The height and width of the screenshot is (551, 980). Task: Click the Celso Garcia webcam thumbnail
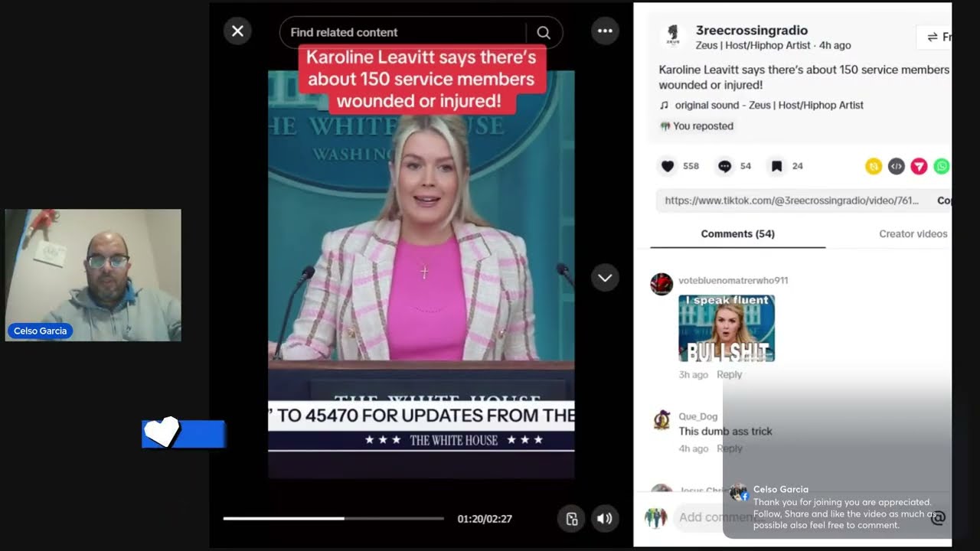[93, 275]
